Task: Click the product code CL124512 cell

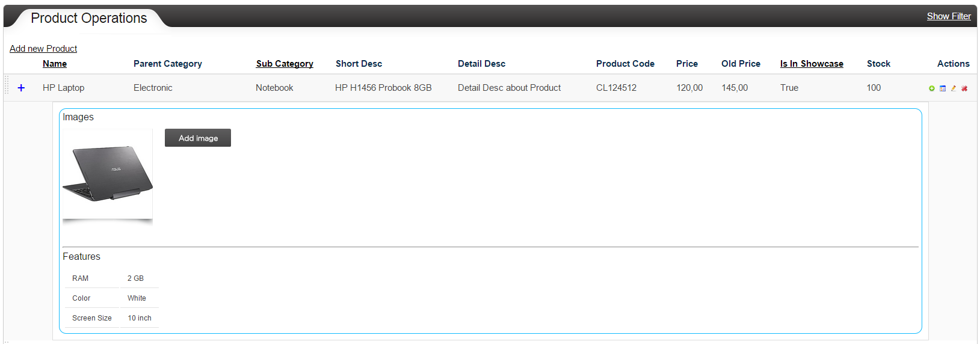Action: tap(616, 88)
